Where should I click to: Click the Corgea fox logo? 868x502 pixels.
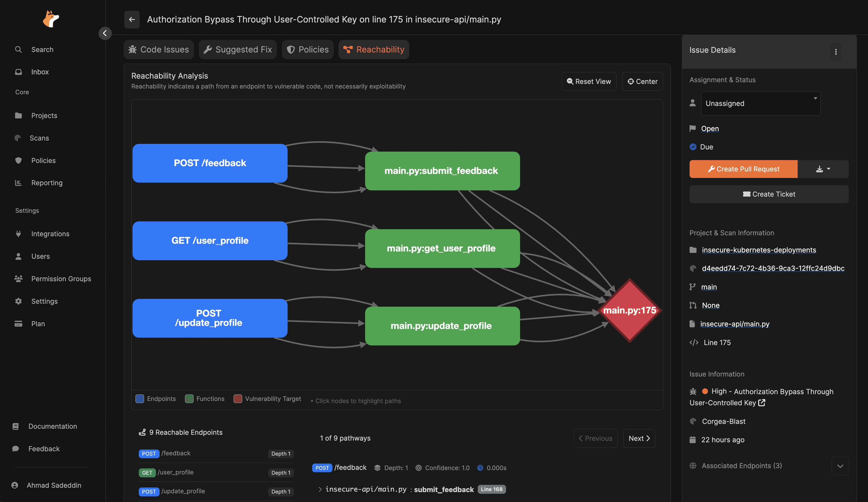(51, 19)
